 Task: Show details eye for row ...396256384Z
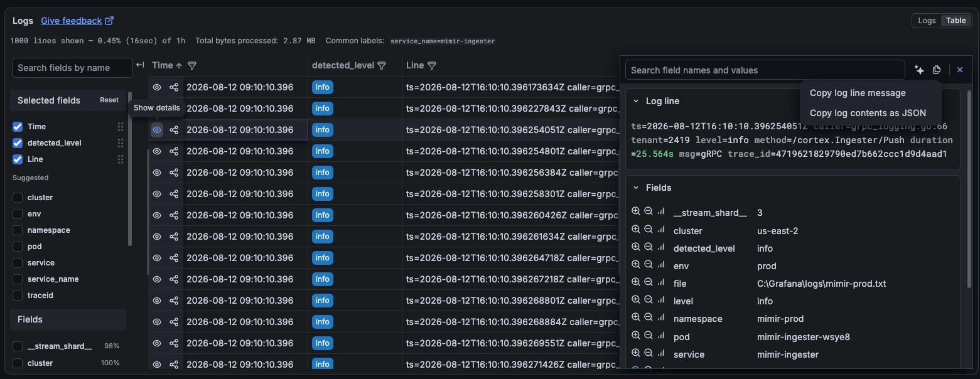coord(157,173)
